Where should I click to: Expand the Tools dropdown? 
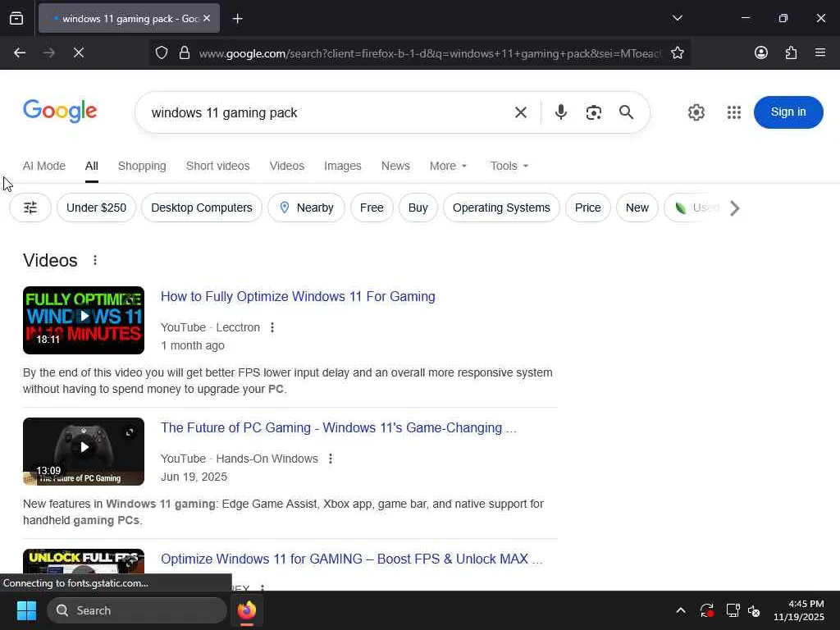click(x=509, y=166)
